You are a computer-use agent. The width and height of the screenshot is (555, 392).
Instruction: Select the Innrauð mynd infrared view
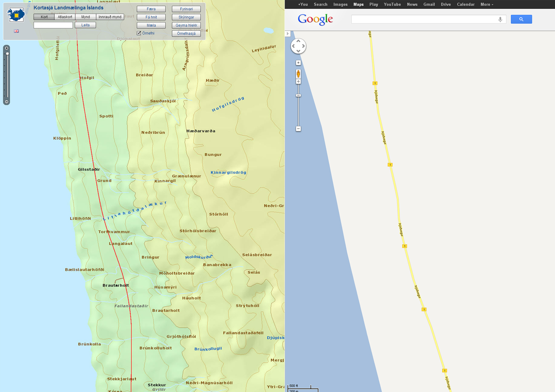click(110, 17)
